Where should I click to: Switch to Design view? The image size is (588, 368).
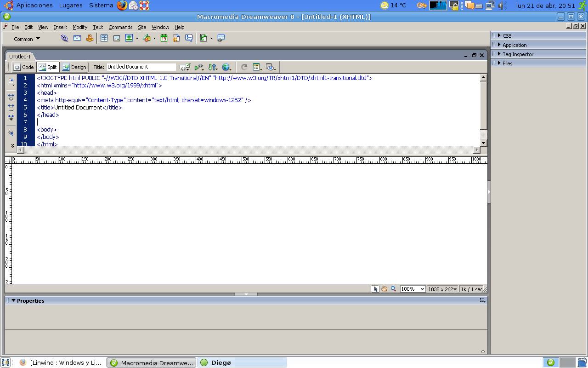[74, 67]
